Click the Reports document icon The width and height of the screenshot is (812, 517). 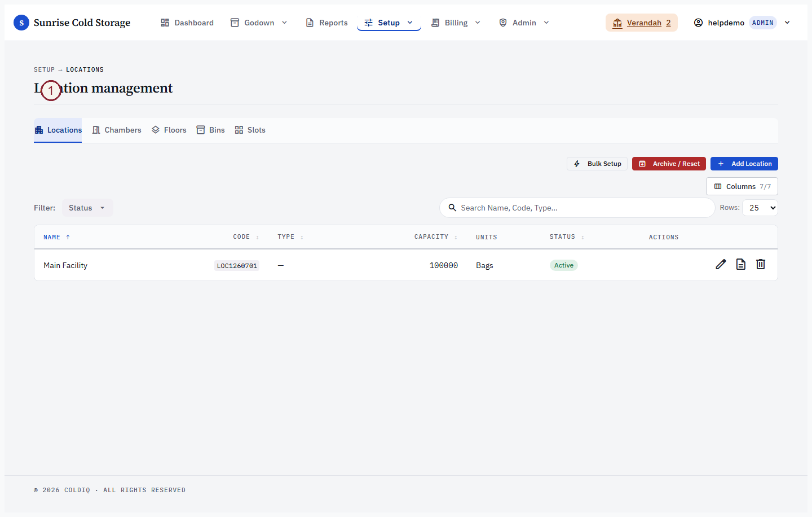pyautogui.click(x=310, y=23)
